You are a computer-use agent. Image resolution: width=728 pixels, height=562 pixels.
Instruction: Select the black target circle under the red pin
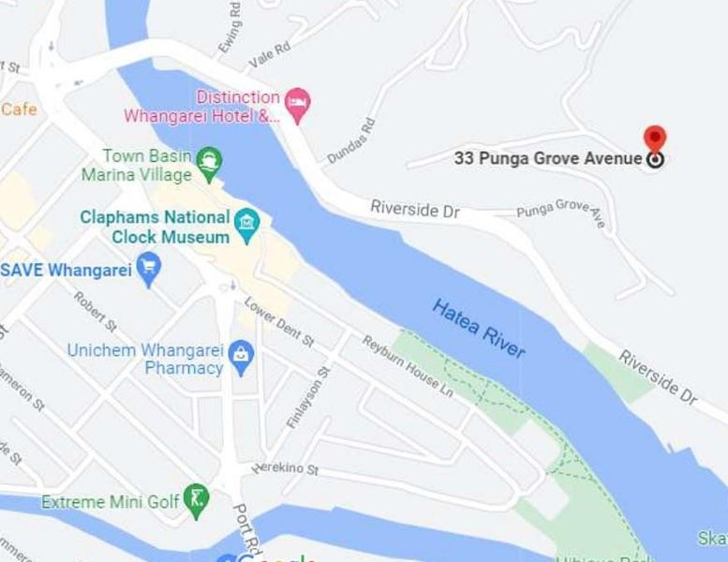pyautogui.click(x=655, y=159)
